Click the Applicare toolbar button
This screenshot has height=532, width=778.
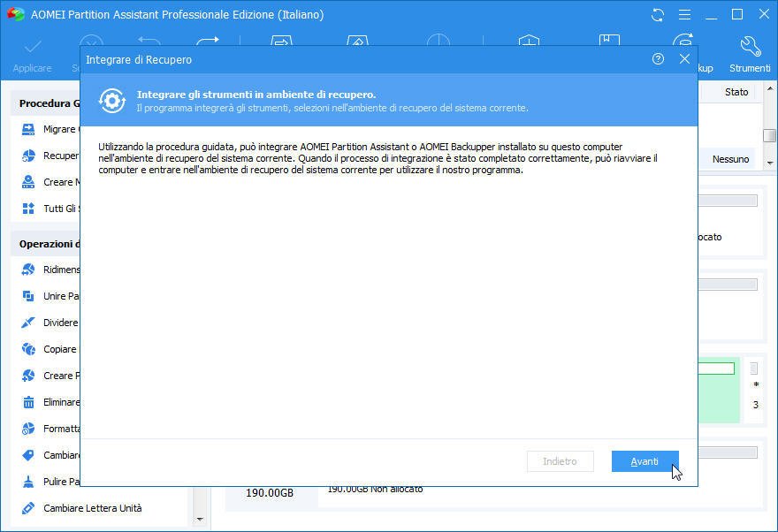tap(32, 57)
